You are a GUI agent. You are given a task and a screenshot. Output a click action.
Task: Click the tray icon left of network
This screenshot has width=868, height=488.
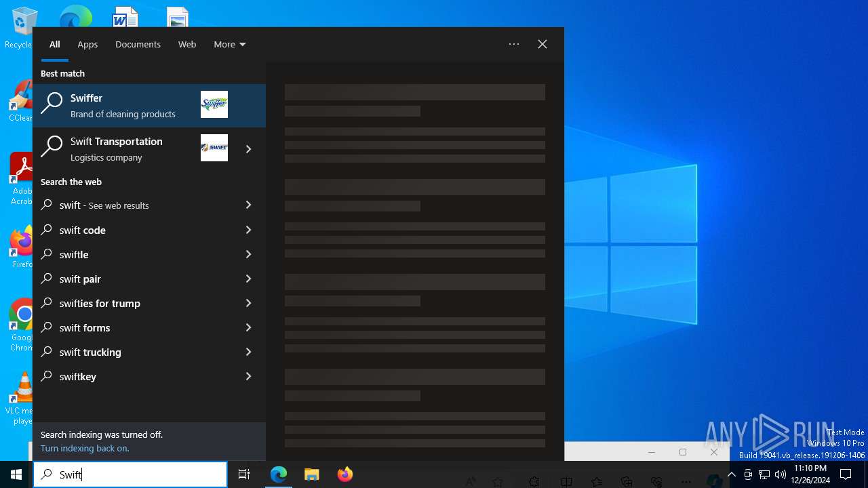tap(748, 474)
